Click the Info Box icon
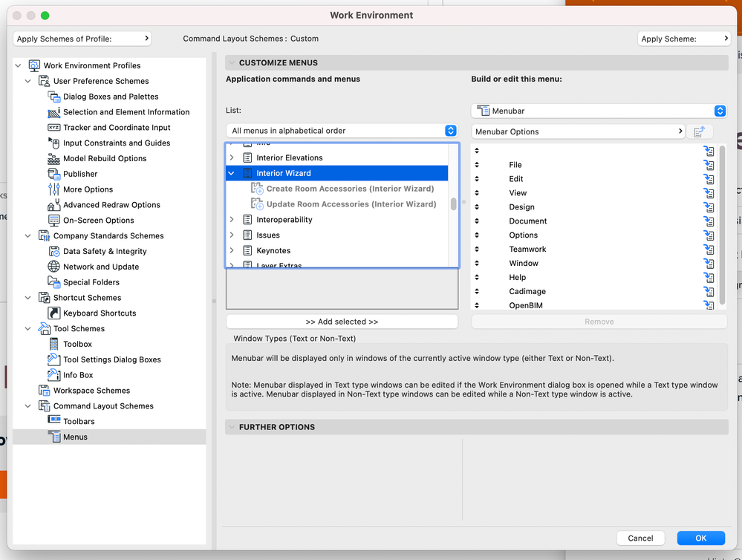The height and width of the screenshot is (560, 742). click(x=54, y=375)
